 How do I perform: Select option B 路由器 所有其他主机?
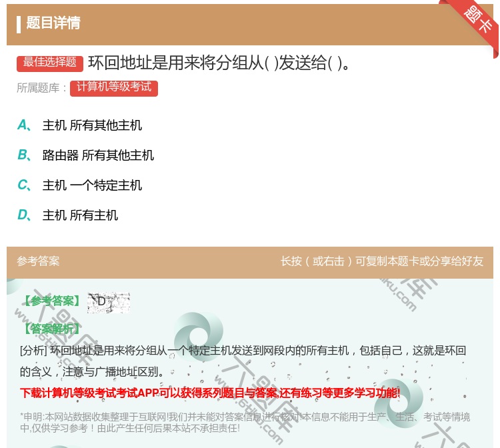pos(98,155)
